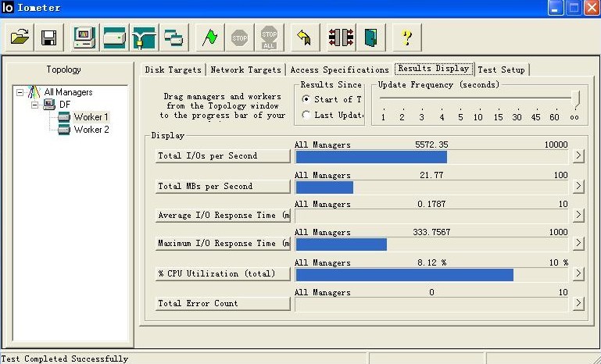Select All Managers in topology tree
The height and width of the screenshot is (364, 601).
coord(68,92)
